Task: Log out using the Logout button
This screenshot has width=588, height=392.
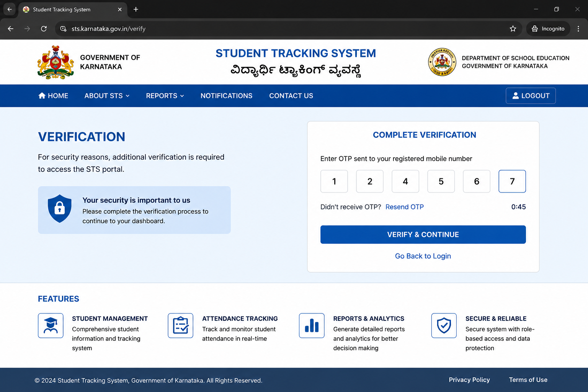Action: 531,96
